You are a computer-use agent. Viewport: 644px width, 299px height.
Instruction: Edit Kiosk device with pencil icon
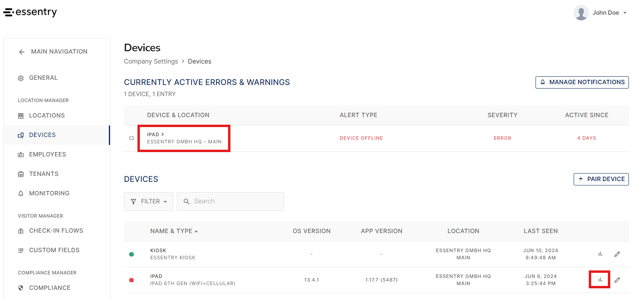click(617, 254)
